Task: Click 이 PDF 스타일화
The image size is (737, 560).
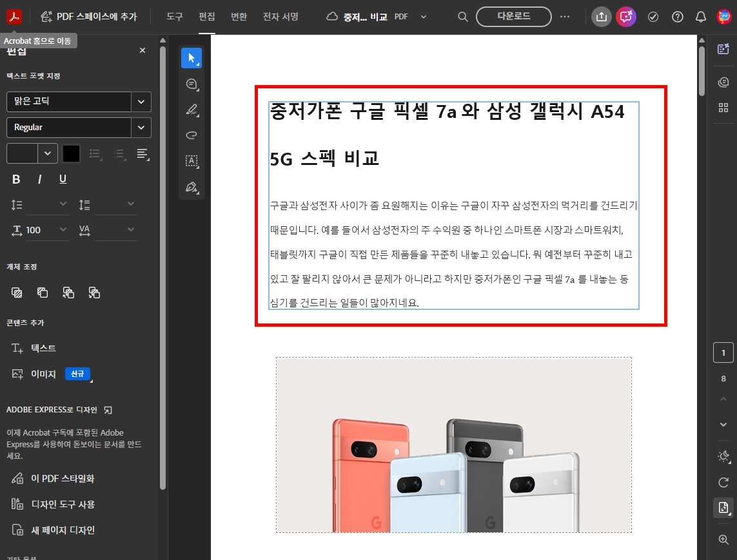Action: coord(53,478)
